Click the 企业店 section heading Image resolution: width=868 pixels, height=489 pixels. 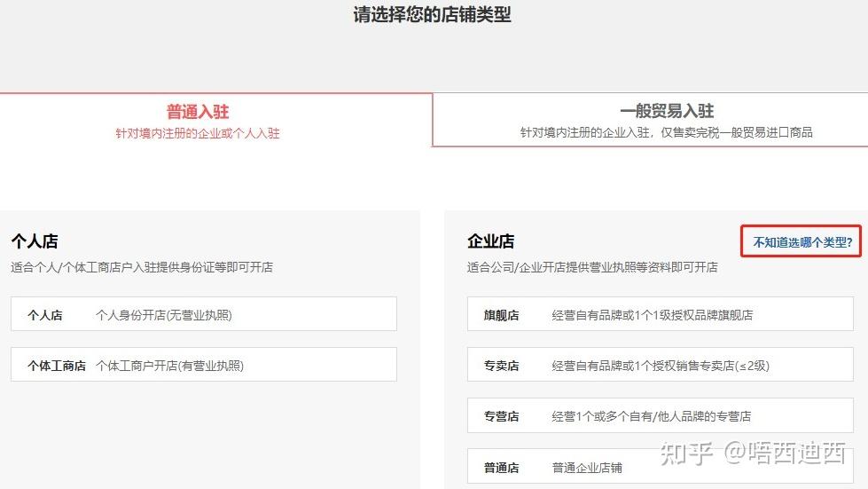[490, 241]
